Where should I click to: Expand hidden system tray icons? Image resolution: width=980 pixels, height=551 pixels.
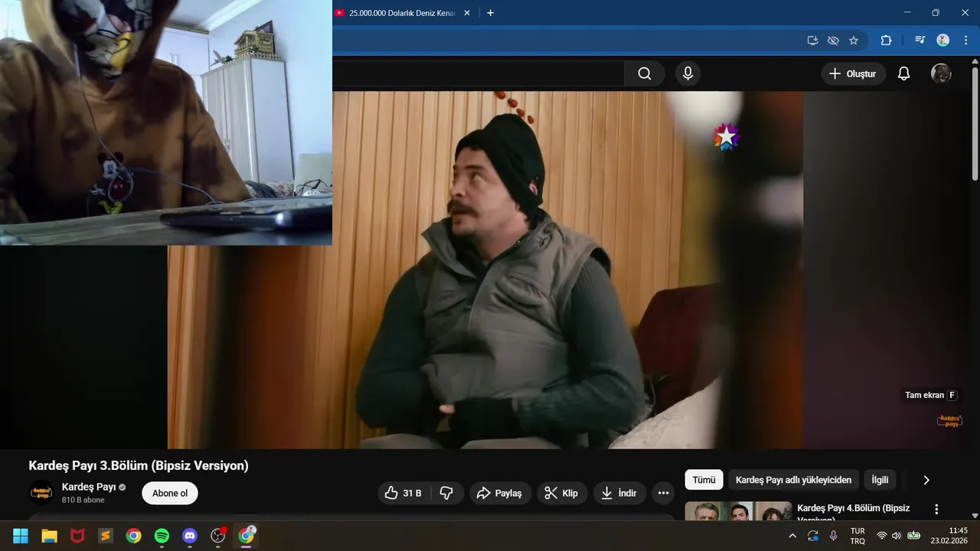coord(792,536)
